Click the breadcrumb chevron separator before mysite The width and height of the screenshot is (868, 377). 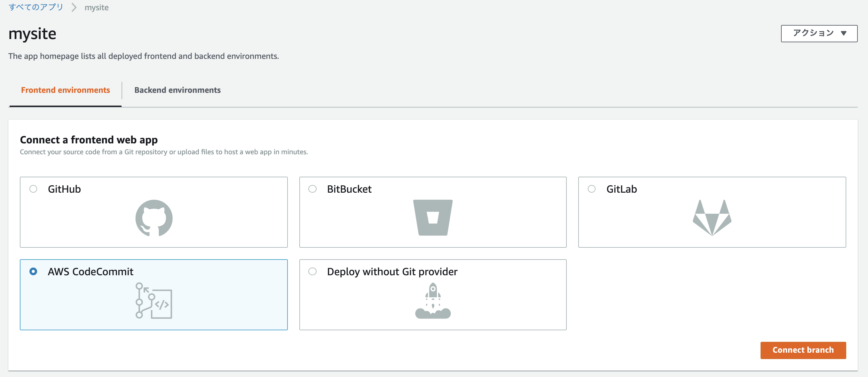[74, 7]
